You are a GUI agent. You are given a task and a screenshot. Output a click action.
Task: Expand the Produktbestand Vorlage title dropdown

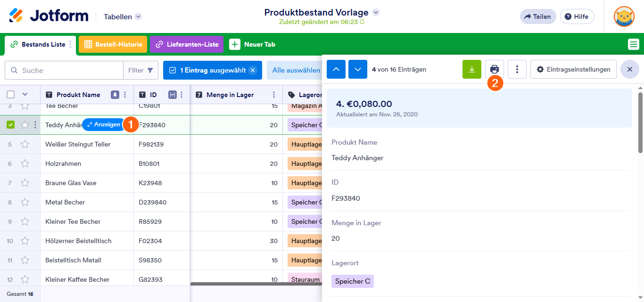click(376, 12)
